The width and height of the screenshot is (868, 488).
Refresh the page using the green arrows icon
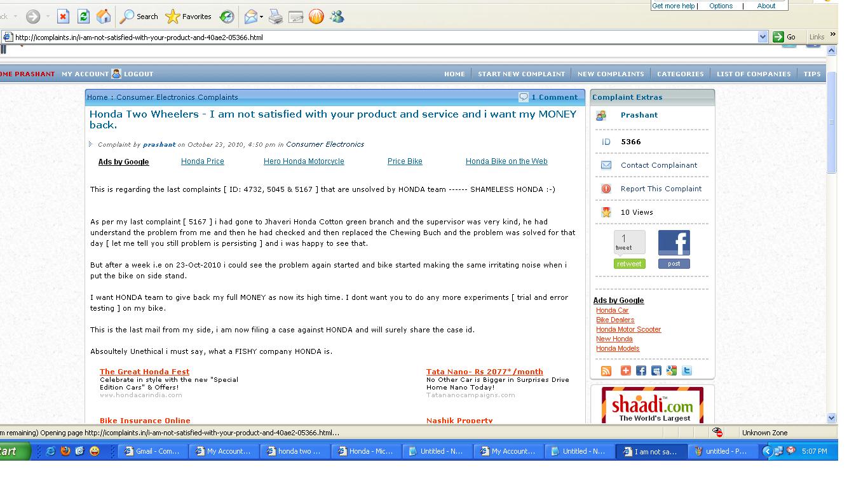coord(83,17)
